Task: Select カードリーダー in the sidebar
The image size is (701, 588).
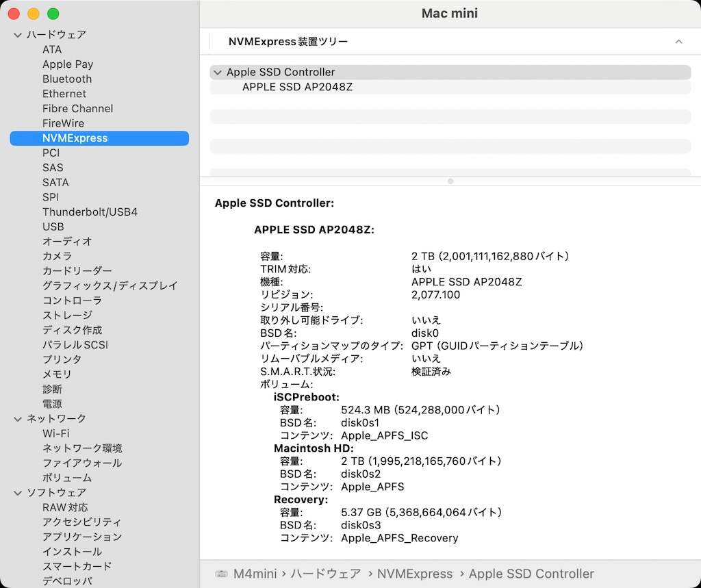Action: pyautogui.click(x=77, y=271)
